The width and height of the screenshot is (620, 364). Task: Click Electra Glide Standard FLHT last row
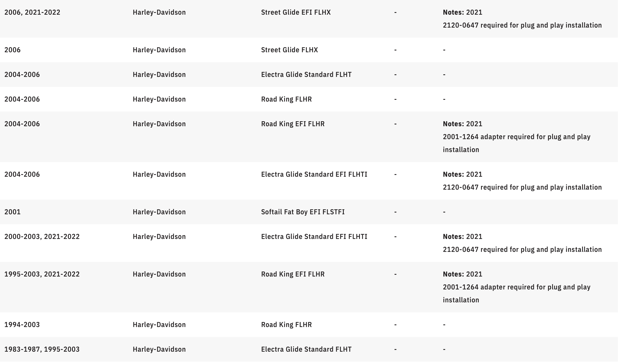[x=306, y=349]
